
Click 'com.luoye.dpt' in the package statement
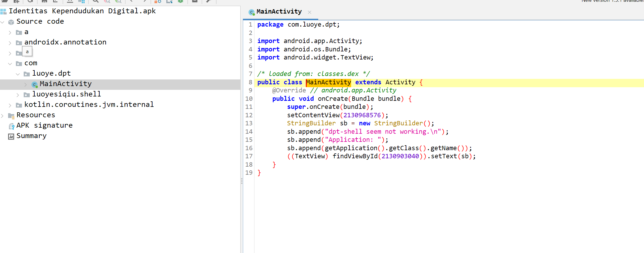[312, 25]
